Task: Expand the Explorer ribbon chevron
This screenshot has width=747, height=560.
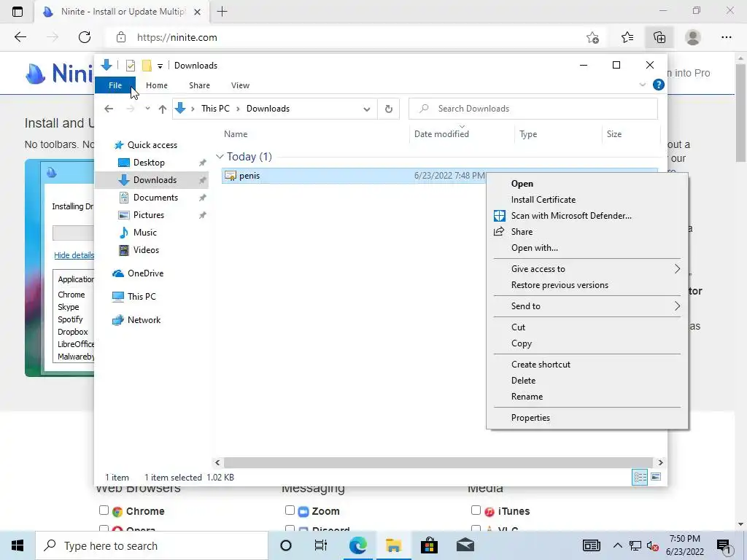Action: point(642,85)
